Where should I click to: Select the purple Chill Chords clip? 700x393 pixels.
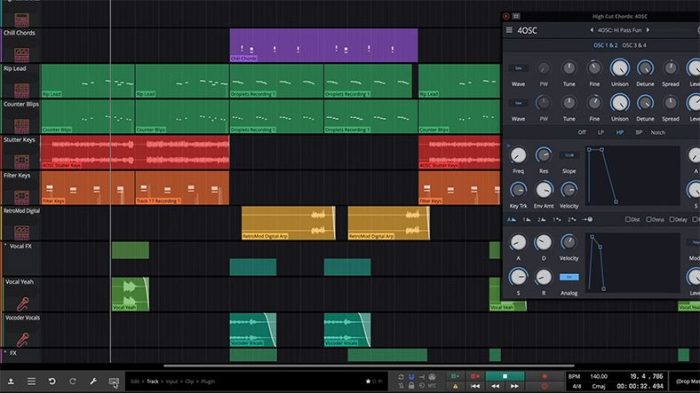[324, 45]
